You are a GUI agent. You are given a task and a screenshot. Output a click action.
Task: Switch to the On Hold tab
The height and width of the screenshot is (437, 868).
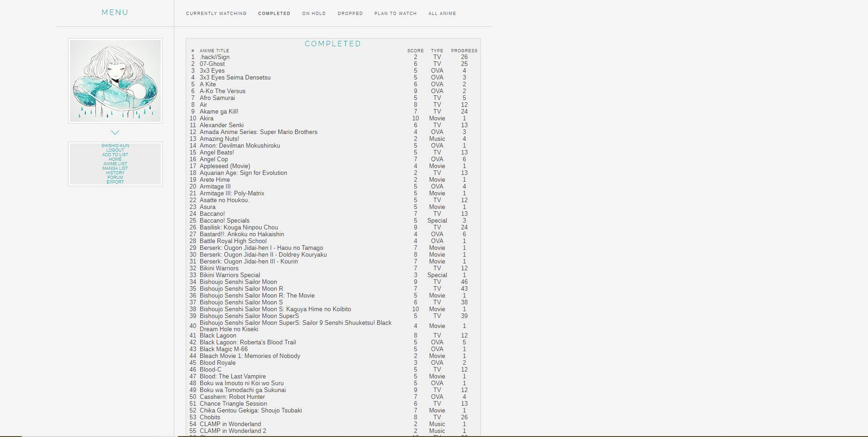click(314, 14)
